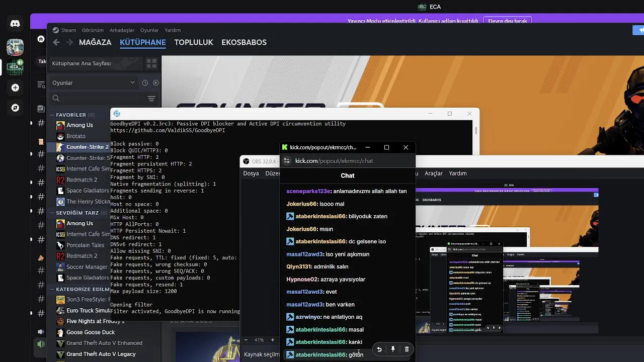Viewport: 644px width, 362px height.
Task: Click GoodbyeDPI window title icon
Action: point(117,114)
